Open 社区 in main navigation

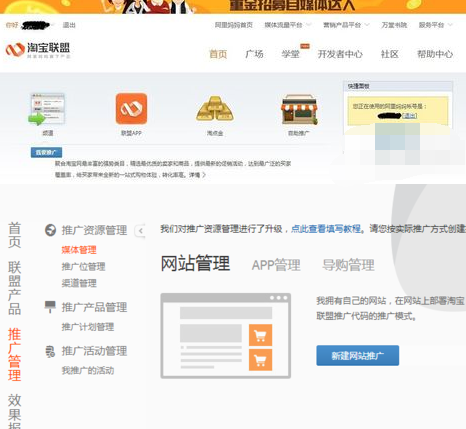[x=390, y=54]
